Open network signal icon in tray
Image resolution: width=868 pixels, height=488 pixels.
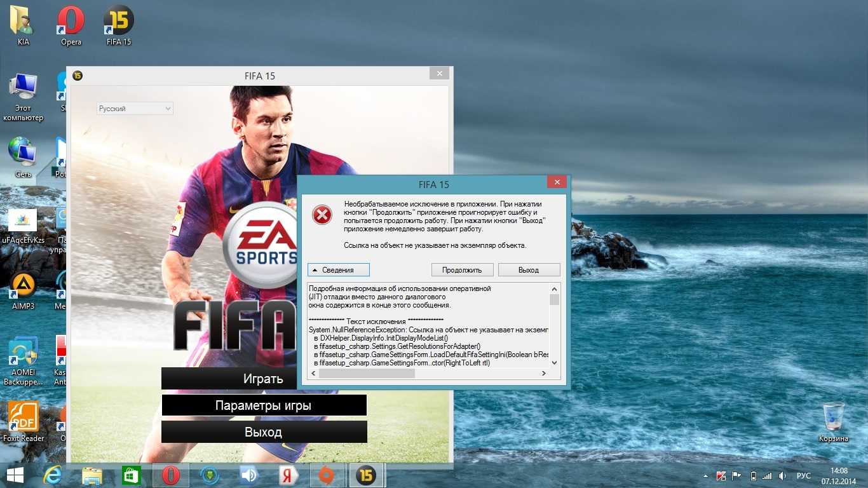[x=768, y=476]
